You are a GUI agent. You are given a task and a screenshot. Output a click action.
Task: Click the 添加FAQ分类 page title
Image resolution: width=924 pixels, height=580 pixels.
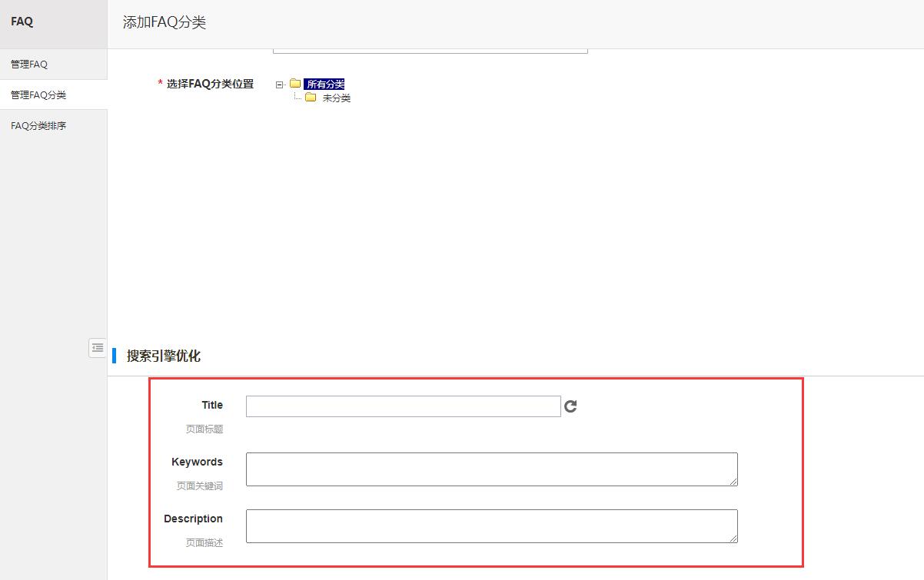165,22
